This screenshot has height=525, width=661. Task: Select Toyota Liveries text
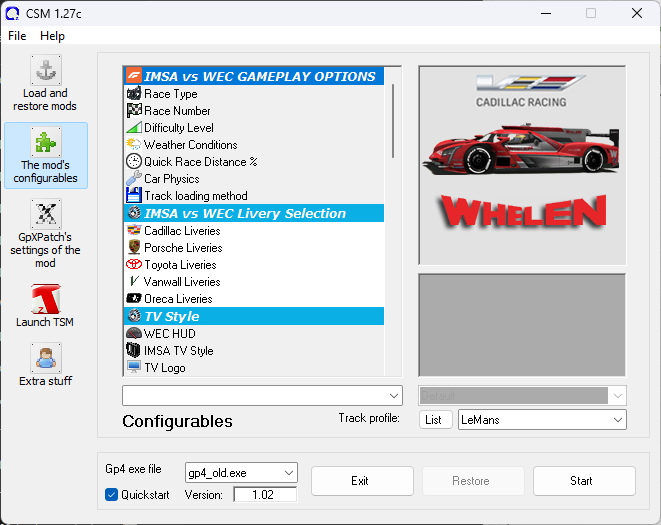tap(180, 264)
